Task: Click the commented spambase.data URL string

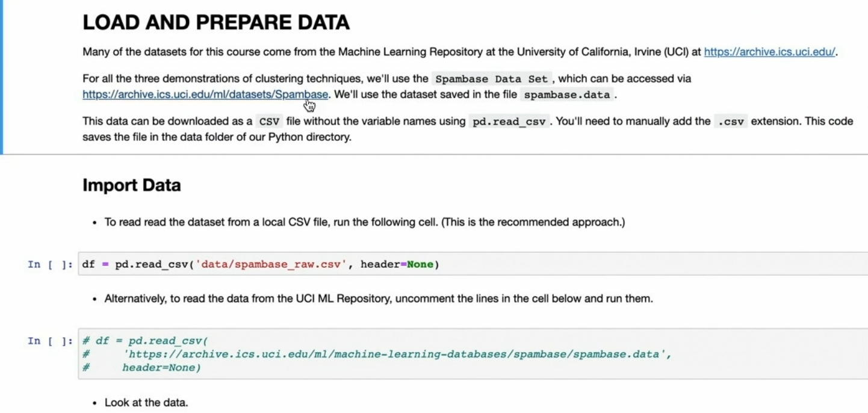Action: point(397,354)
